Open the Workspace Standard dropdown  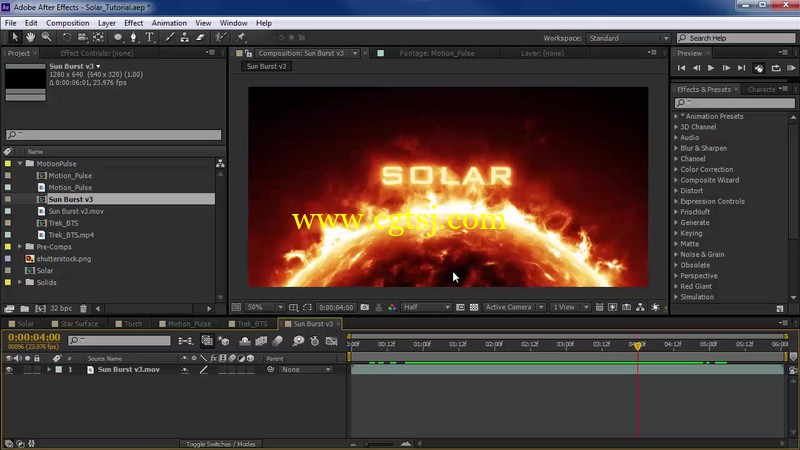628,38
